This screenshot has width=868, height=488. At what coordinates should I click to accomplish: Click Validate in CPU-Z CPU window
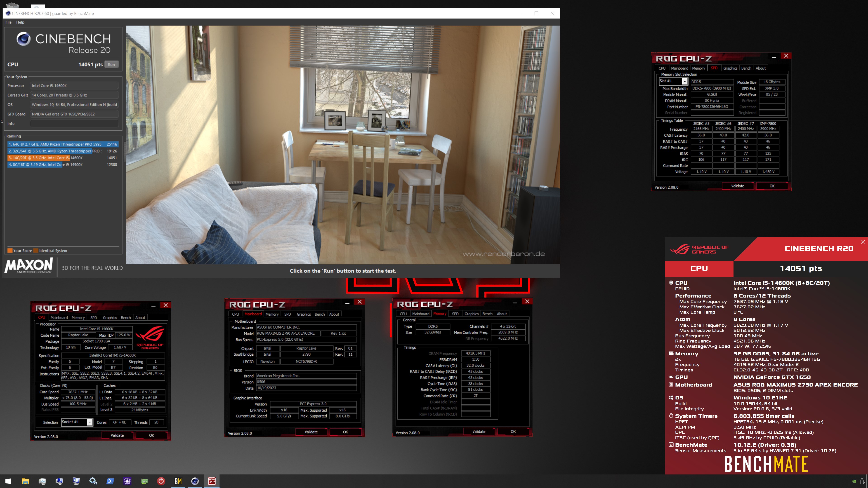click(x=117, y=435)
